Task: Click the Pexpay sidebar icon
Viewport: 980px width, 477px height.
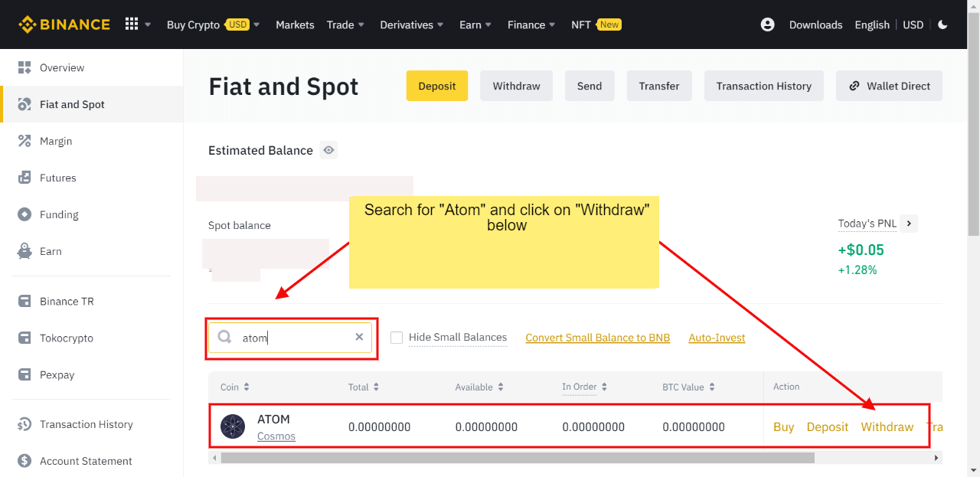Action: [x=24, y=374]
